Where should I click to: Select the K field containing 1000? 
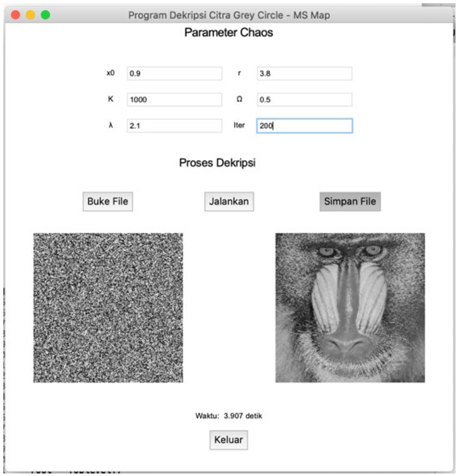click(x=174, y=100)
